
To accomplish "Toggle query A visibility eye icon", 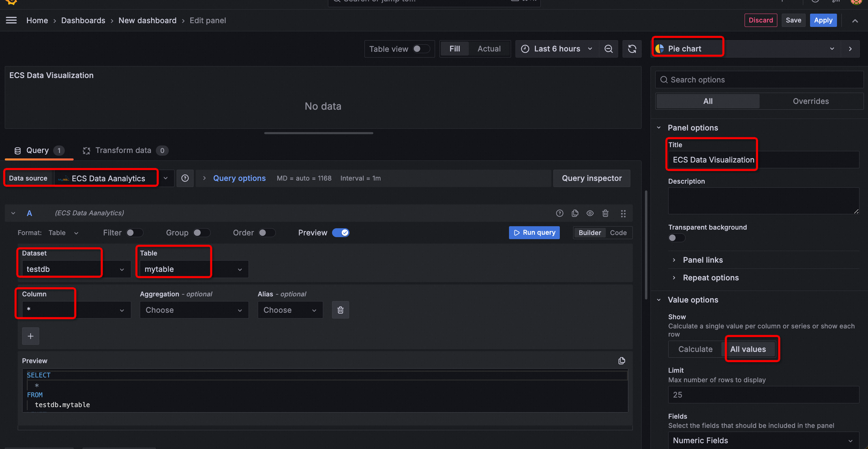I will (x=590, y=213).
